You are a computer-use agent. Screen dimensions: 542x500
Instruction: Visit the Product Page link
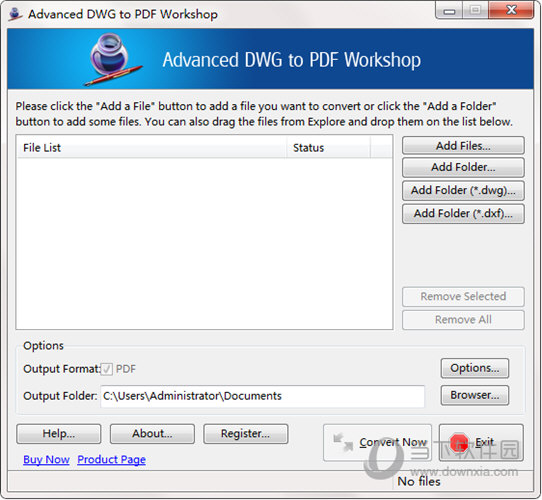pyautogui.click(x=111, y=460)
